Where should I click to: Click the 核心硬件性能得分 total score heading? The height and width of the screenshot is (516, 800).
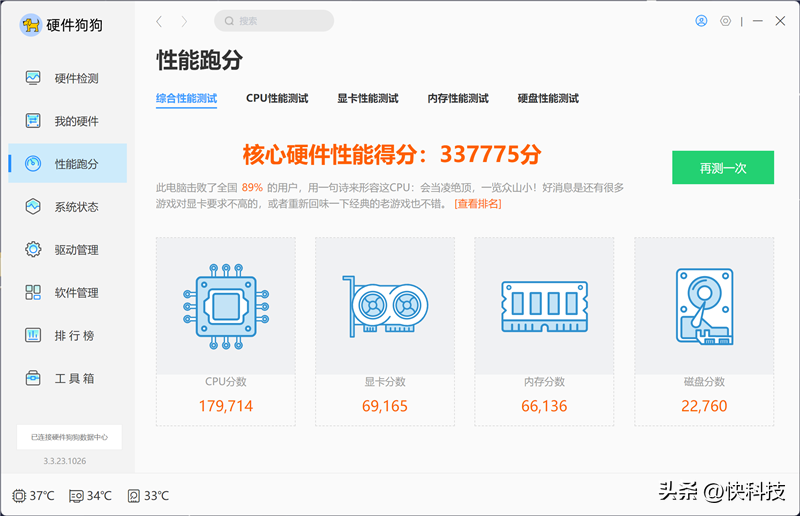click(x=392, y=154)
